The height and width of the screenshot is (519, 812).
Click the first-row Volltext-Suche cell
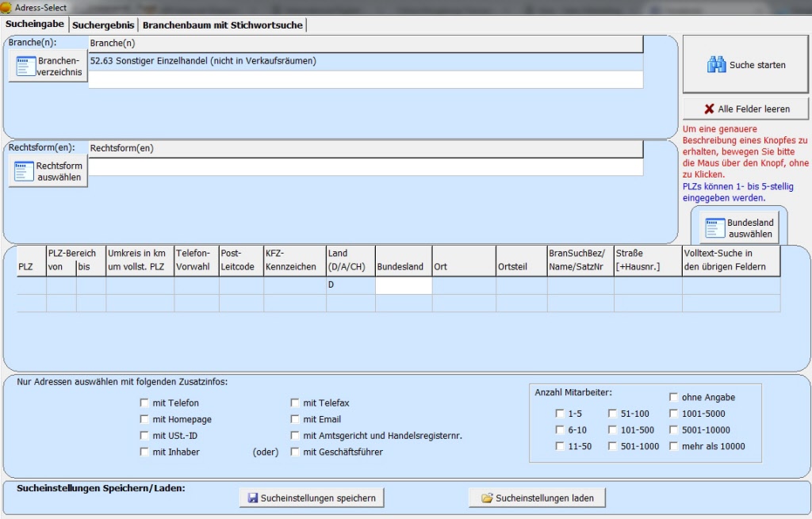tap(731, 285)
